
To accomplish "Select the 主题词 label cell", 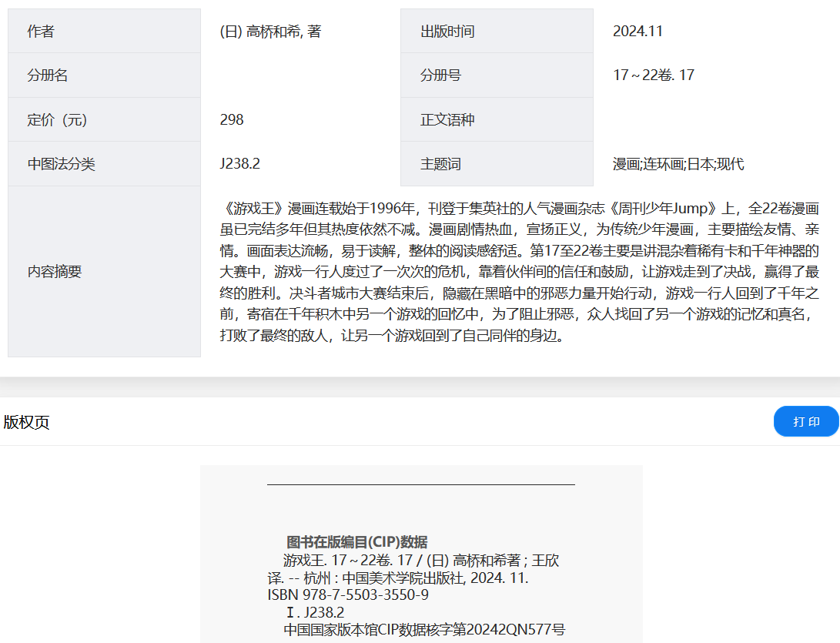I will pyautogui.click(x=497, y=164).
